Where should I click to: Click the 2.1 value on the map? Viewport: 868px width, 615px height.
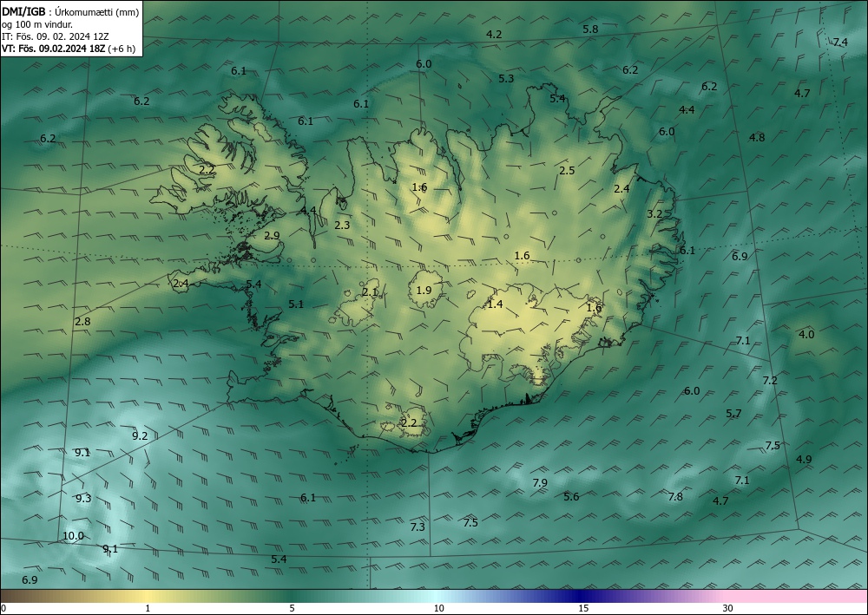tap(370, 292)
